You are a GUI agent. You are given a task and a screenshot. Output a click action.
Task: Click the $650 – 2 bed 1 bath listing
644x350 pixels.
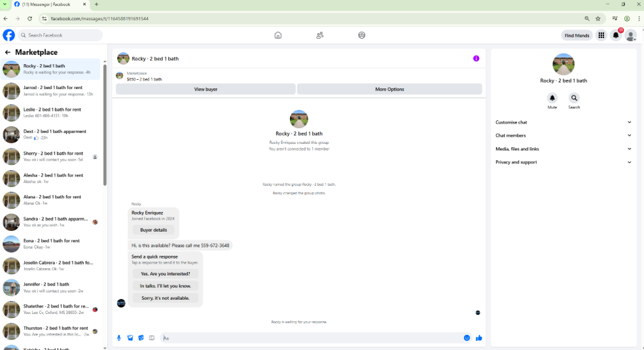click(144, 79)
